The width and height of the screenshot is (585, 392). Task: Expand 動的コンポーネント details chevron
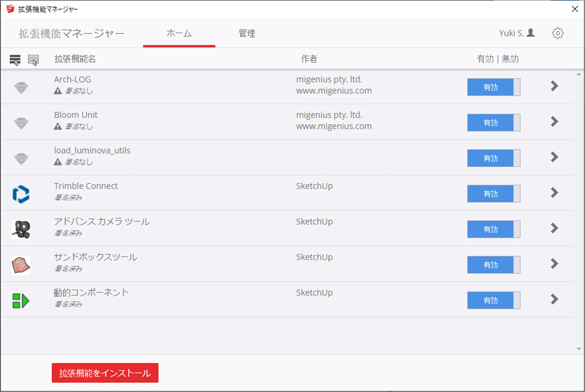554,299
